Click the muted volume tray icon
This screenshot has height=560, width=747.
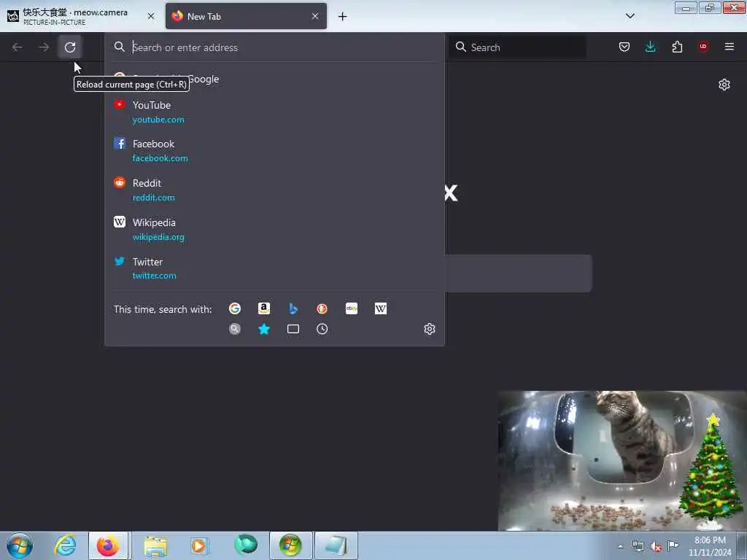tap(656, 547)
